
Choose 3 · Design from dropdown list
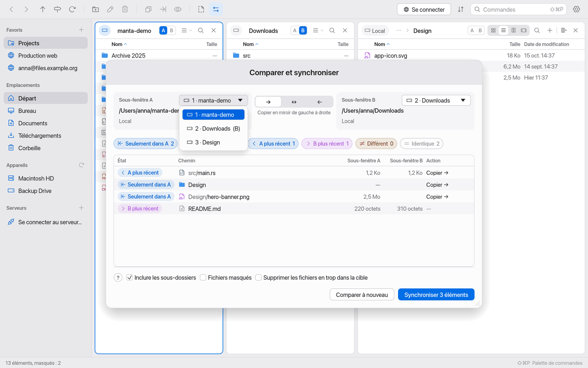click(x=214, y=142)
